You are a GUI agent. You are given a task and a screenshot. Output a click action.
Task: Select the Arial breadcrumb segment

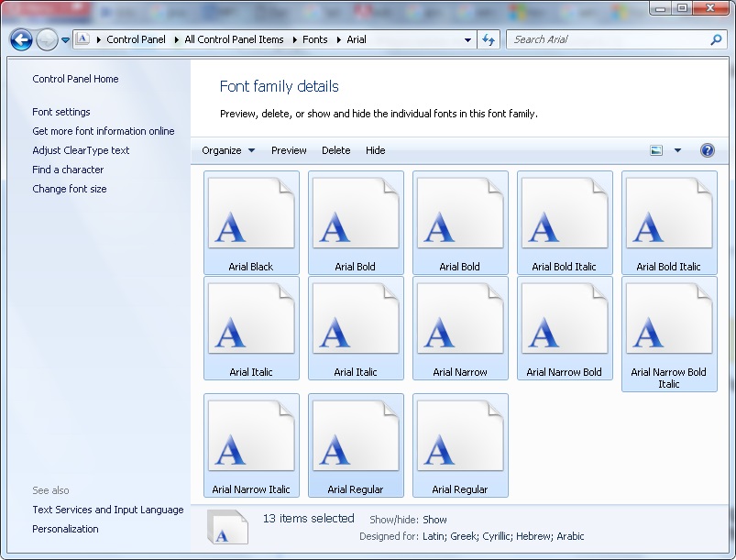[x=357, y=39]
